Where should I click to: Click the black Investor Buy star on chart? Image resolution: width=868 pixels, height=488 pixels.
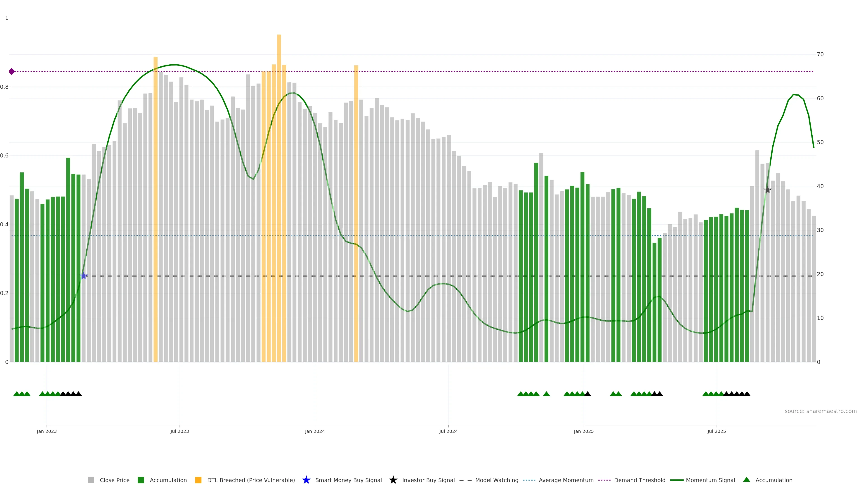[767, 190]
